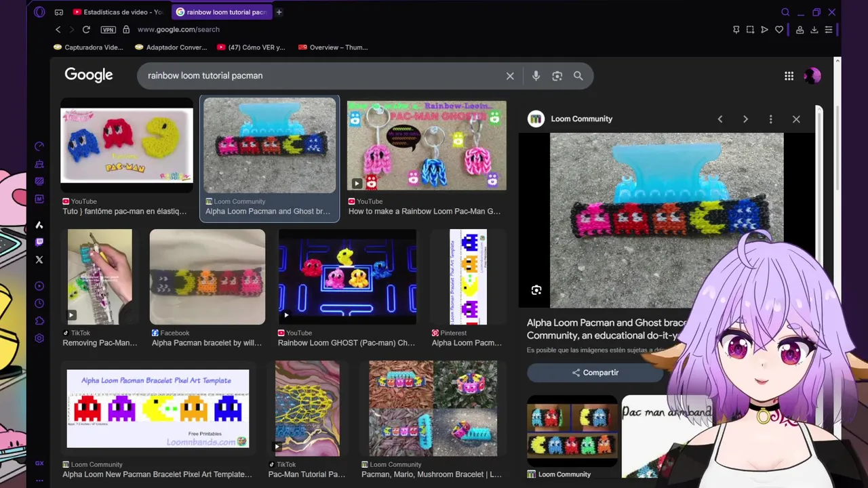This screenshot has width=868, height=488.
Task: Open Twitch in the sidebar
Action: (39, 242)
